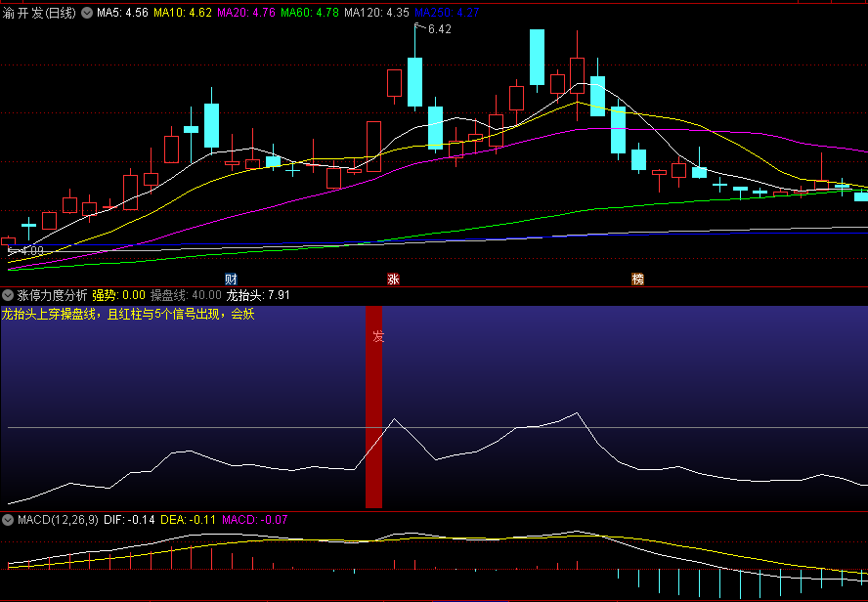Select the 龙抬头: 7.91 value
Viewport: 868px width, 602px height.
coord(258,295)
